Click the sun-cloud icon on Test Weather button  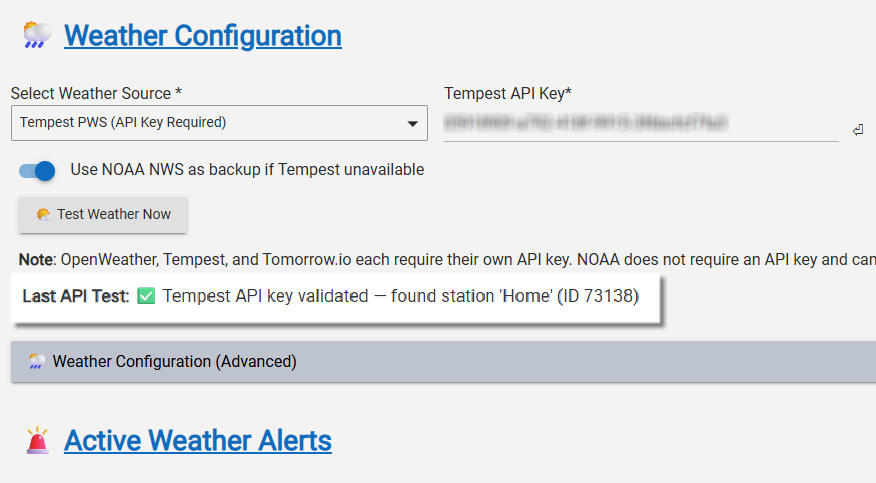point(43,214)
